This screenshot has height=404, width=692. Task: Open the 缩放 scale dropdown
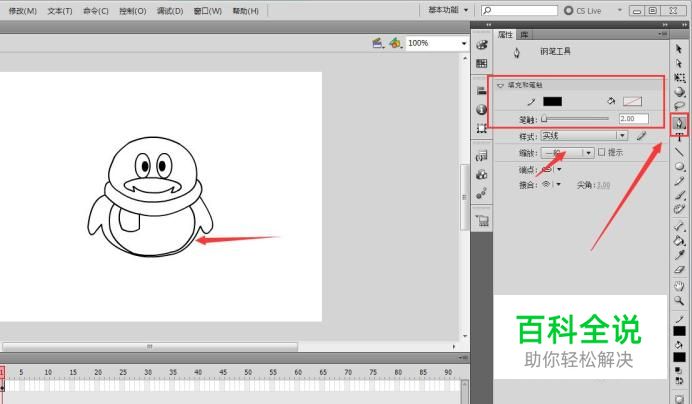click(567, 153)
